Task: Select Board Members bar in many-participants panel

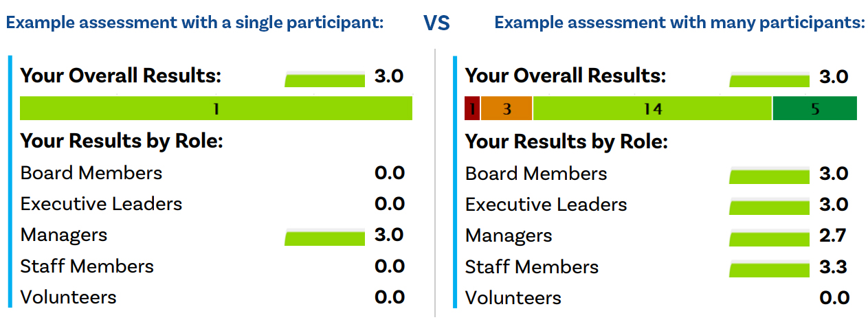Action: click(769, 176)
